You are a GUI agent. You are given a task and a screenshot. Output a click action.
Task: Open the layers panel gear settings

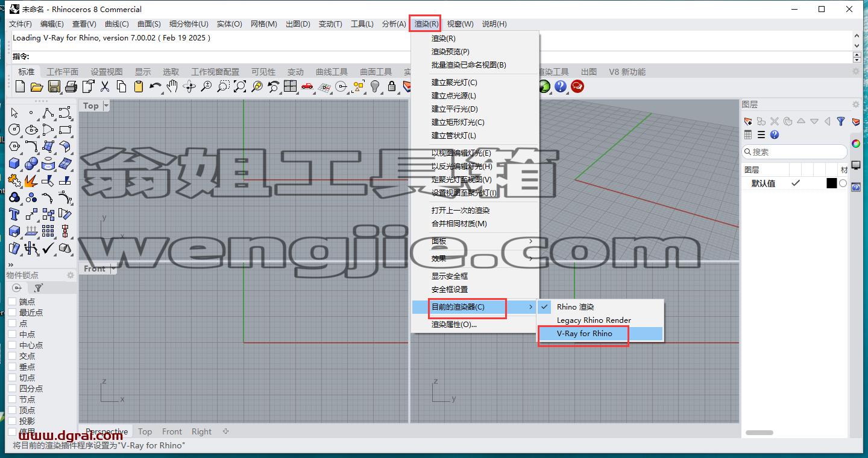pos(855,104)
